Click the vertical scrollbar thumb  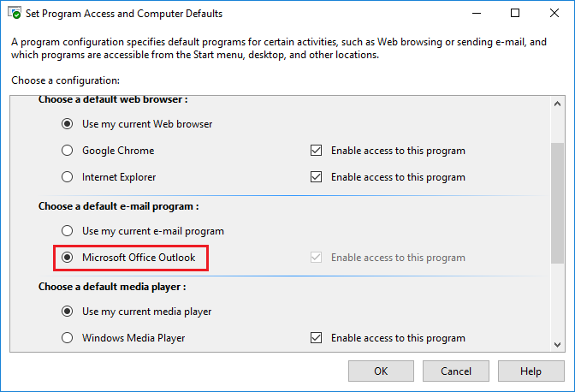557,203
